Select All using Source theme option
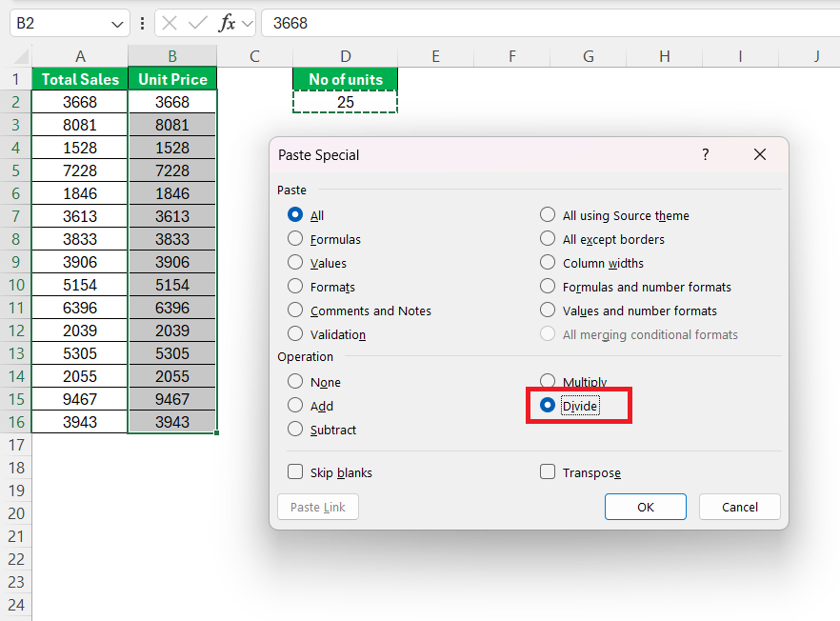This screenshot has width=840, height=621. click(x=548, y=215)
